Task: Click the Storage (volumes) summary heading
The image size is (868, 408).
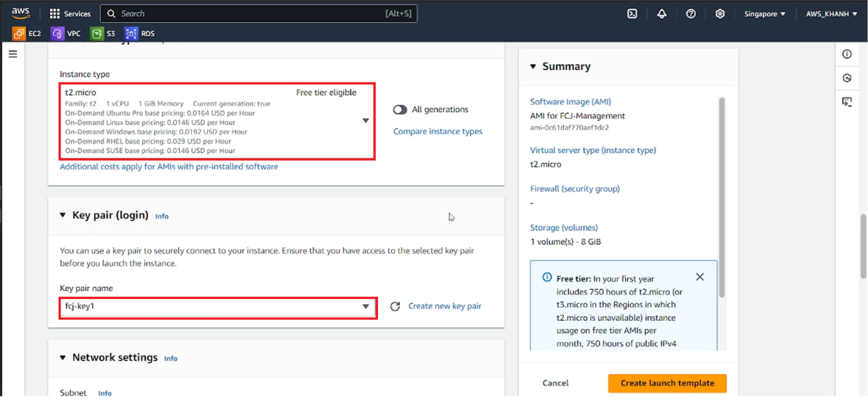Action: tap(564, 228)
